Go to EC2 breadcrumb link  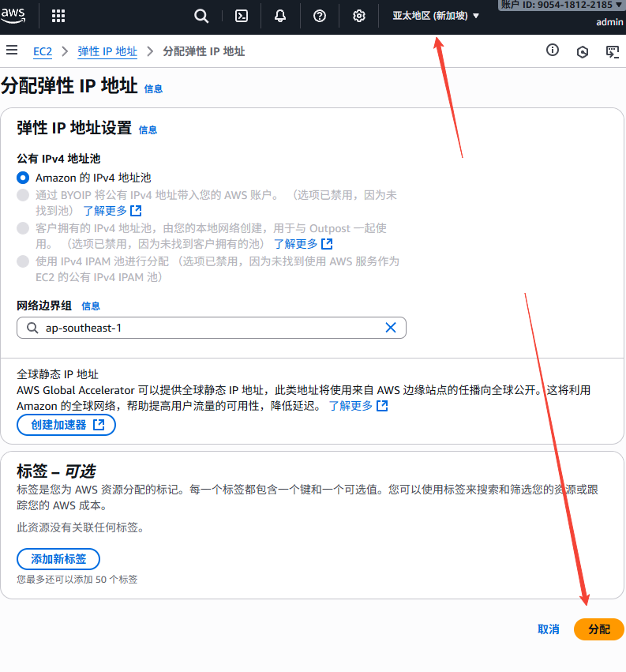tap(43, 51)
